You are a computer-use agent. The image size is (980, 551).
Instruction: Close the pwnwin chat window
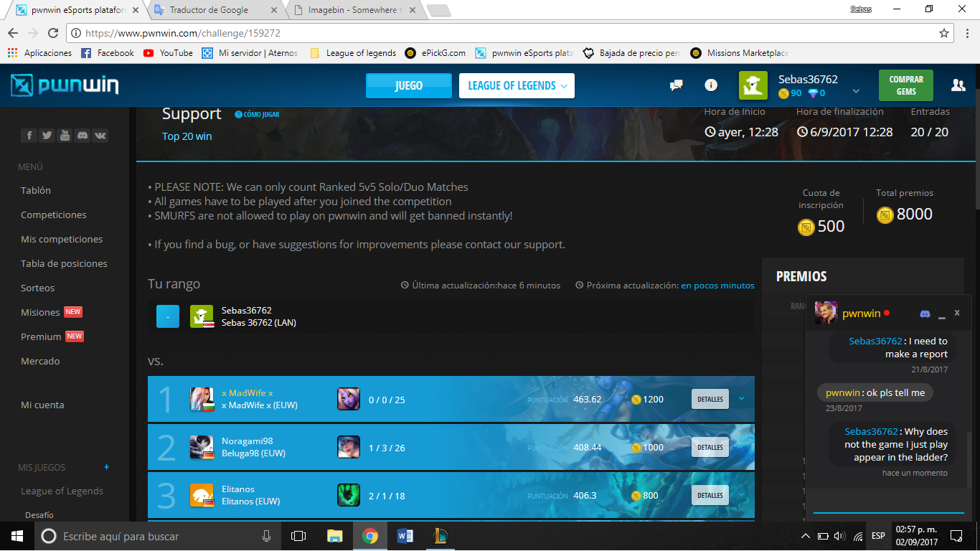pyautogui.click(x=957, y=313)
